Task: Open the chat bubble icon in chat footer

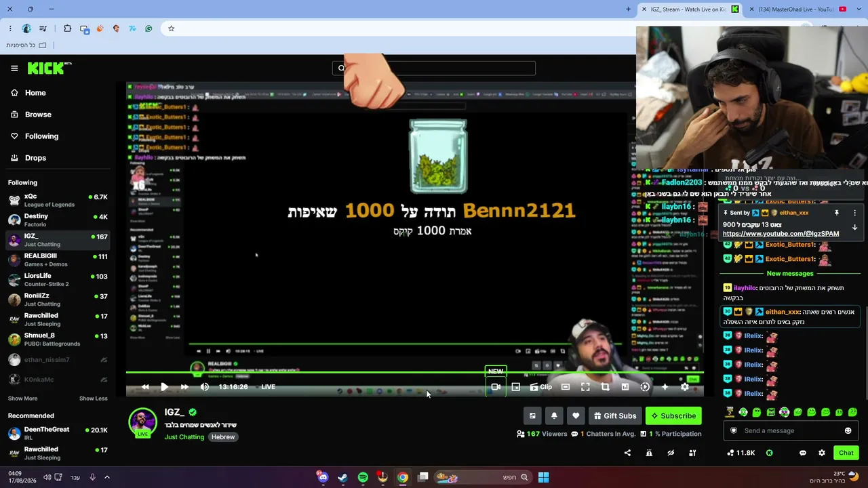Action: pyautogui.click(x=802, y=453)
